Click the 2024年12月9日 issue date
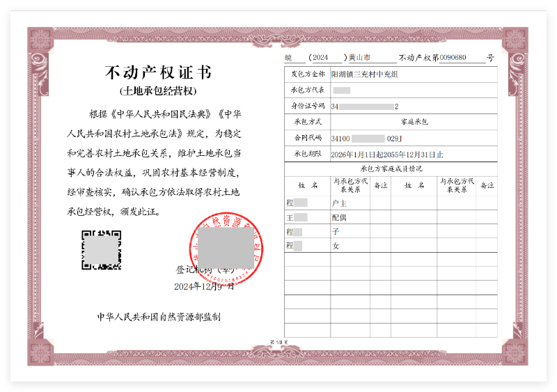This screenshot has width=557, height=392. pos(204,286)
